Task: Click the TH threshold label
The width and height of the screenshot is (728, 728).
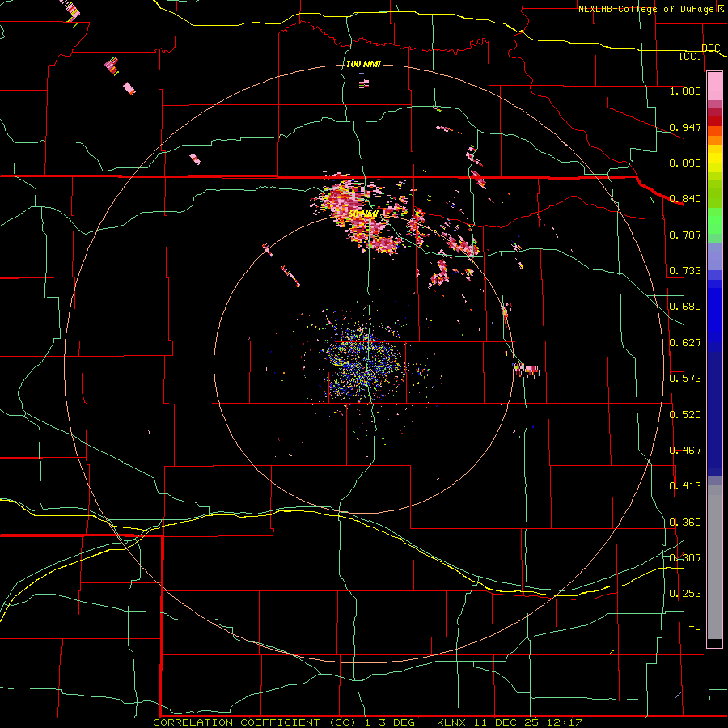Action: pyautogui.click(x=695, y=630)
